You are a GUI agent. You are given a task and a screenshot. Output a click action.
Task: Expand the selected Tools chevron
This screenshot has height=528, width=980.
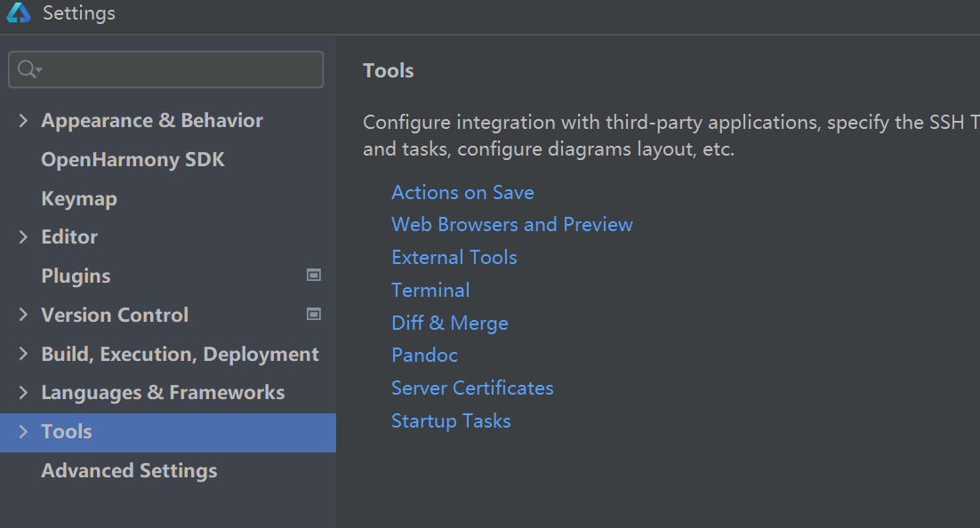[23, 431]
